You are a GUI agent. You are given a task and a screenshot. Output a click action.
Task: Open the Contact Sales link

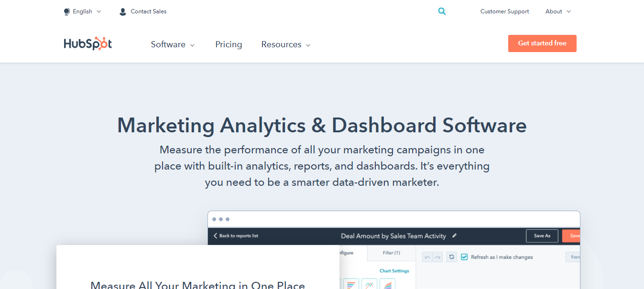(x=149, y=11)
